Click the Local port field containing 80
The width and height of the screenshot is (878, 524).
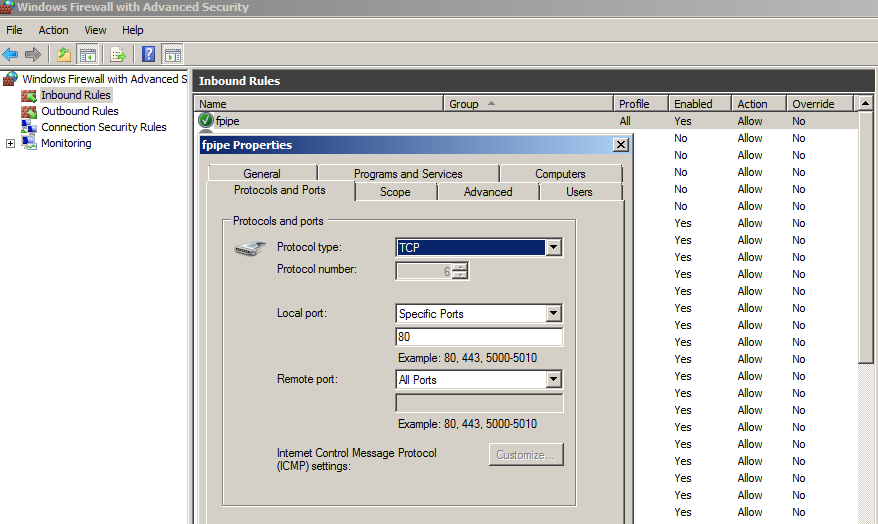pos(479,337)
